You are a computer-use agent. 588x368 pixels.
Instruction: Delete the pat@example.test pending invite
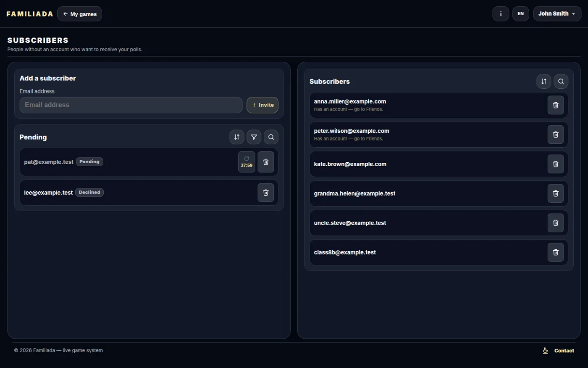pos(266,162)
